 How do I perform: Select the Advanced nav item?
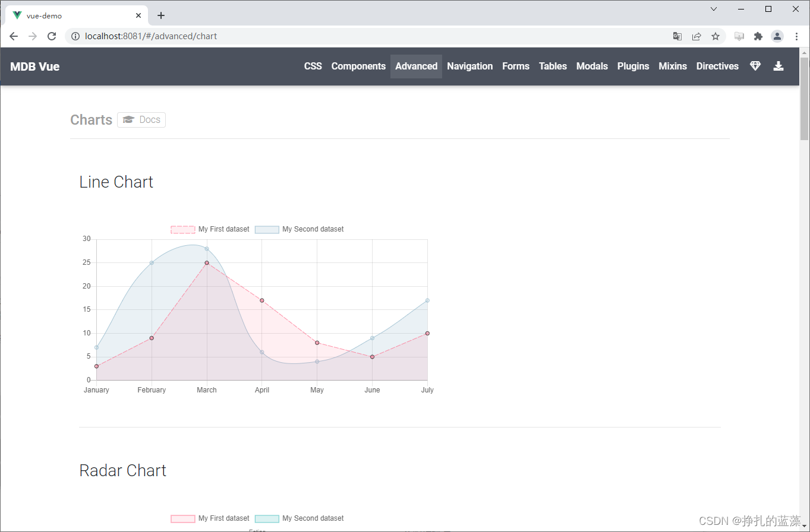(x=416, y=66)
